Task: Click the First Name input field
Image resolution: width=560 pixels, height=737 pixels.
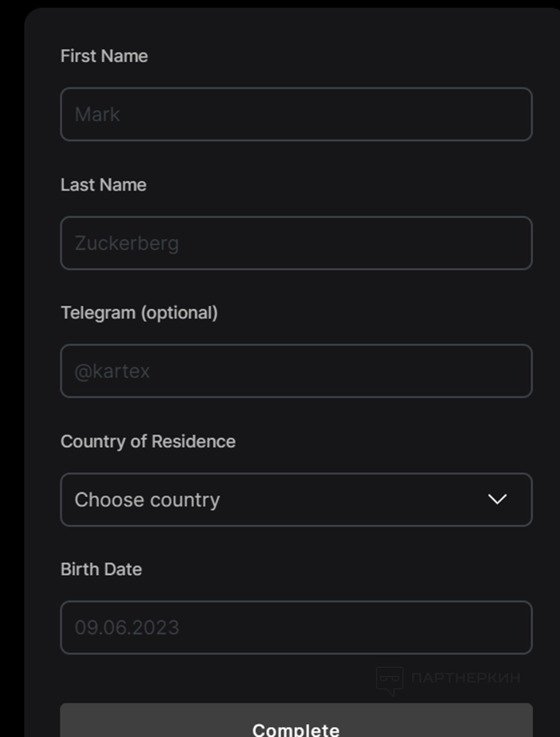Action: point(296,114)
